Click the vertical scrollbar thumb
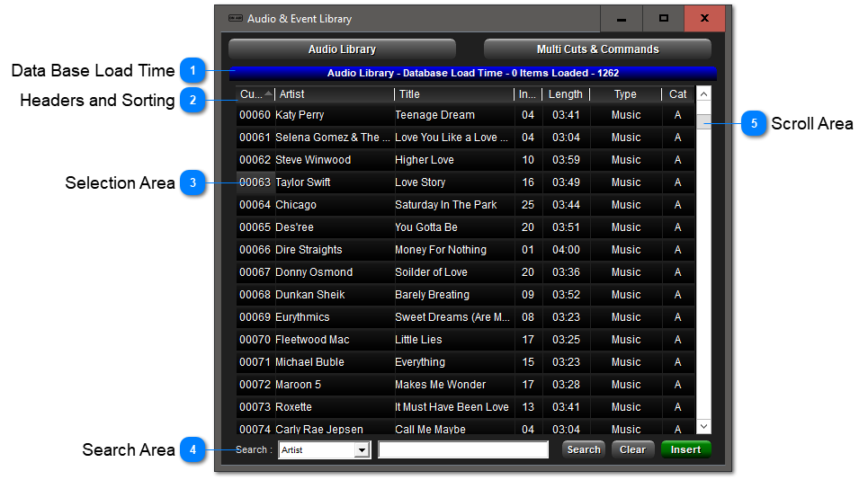868x480 pixels. coord(703,121)
